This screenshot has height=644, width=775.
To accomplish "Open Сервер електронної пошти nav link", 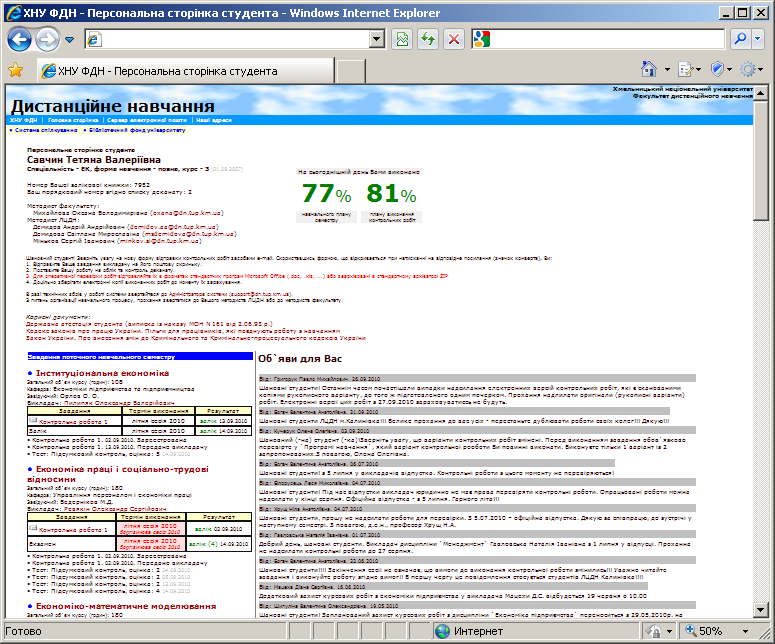I will [x=147, y=120].
